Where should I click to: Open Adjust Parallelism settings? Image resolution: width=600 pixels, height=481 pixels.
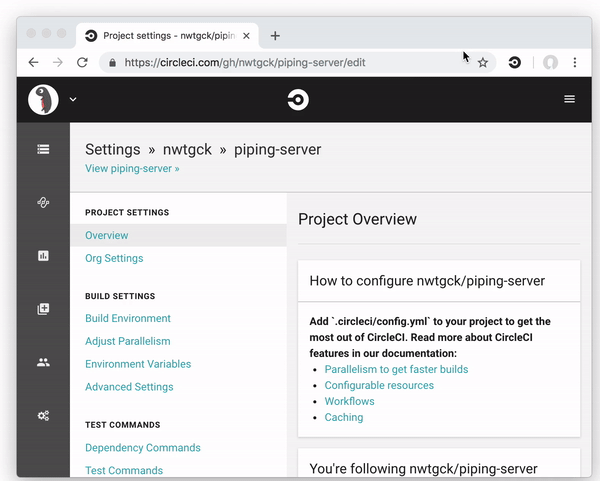pos(128,341)
